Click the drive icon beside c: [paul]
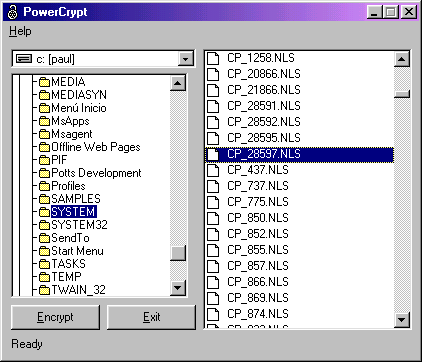Viewport: 422px width, 362px height. click(x=24, y=59)
